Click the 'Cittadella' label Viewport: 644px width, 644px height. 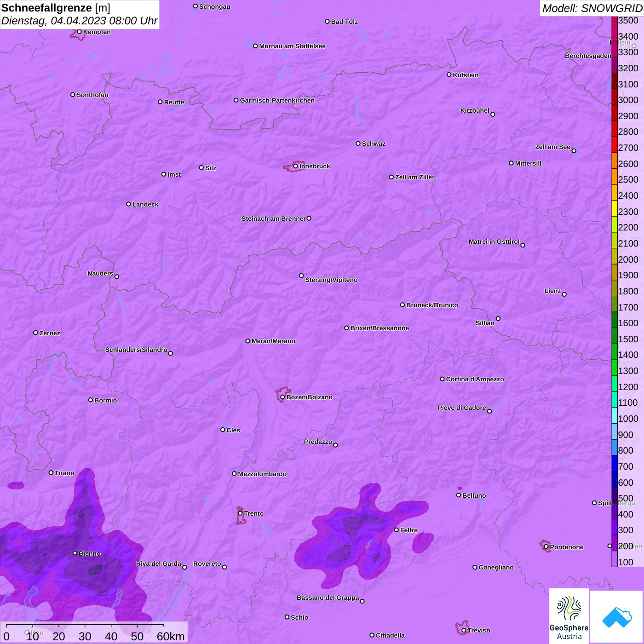tap(390, 635)
